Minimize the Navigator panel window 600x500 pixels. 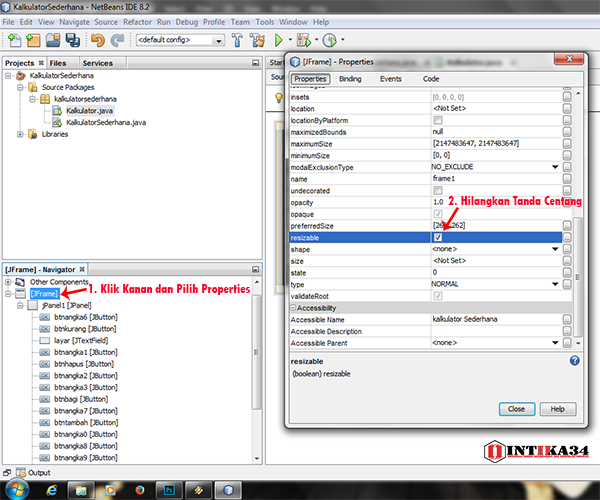pos(256,269)
